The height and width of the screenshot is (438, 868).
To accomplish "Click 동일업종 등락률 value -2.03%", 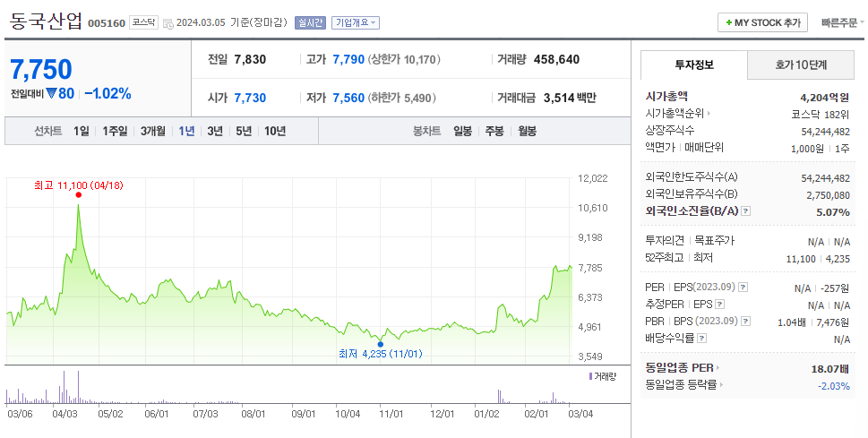I will pyautogui.click(x=833, y=386).
